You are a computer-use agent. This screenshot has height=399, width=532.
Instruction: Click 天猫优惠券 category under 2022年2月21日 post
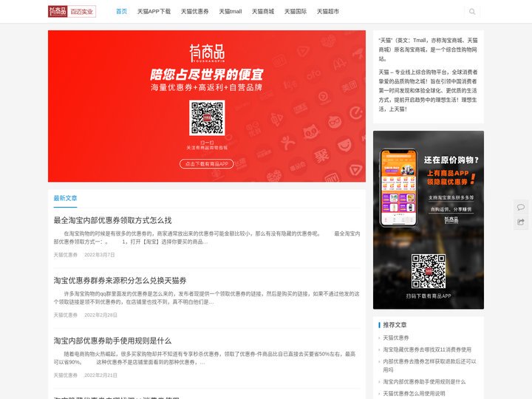(x=66, y=375)
